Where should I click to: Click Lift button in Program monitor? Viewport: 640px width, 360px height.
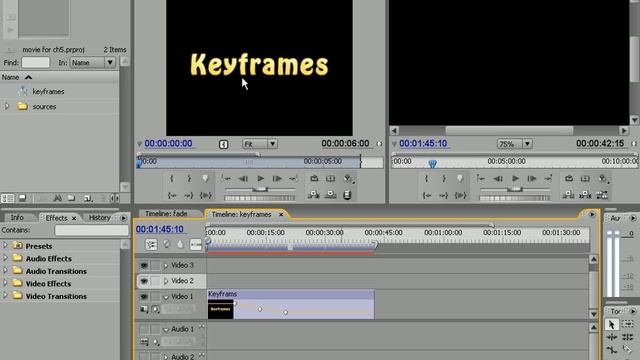point(569,195)
